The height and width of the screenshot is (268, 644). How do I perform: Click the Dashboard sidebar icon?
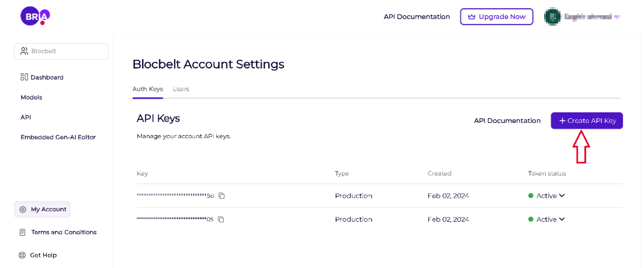point(24,77)
